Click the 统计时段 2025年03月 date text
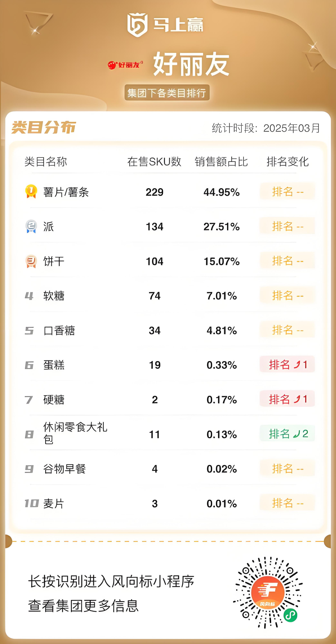 (x=266, y=128)
